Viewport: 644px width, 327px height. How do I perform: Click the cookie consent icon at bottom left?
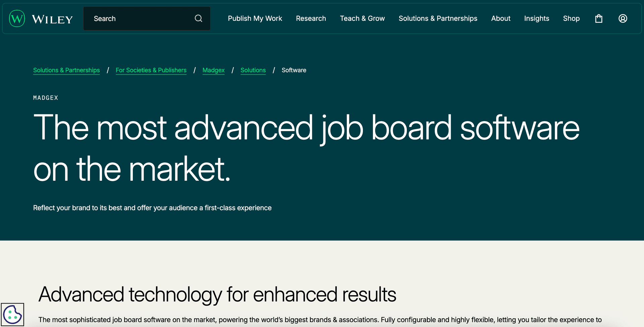pyautogui.click(x=13, y=315)
